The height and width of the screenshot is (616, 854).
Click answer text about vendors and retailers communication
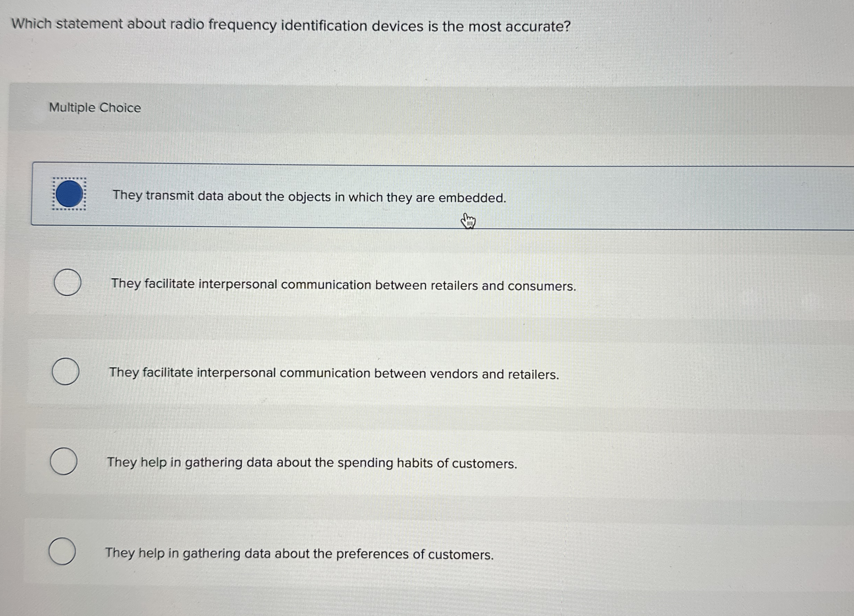click(x=334, y=373)
